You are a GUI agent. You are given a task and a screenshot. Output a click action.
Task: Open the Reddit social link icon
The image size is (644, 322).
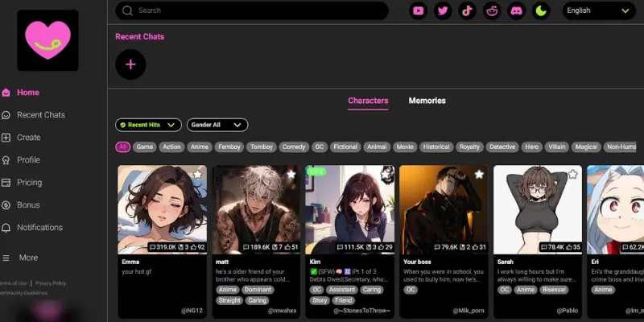[492, 11]
